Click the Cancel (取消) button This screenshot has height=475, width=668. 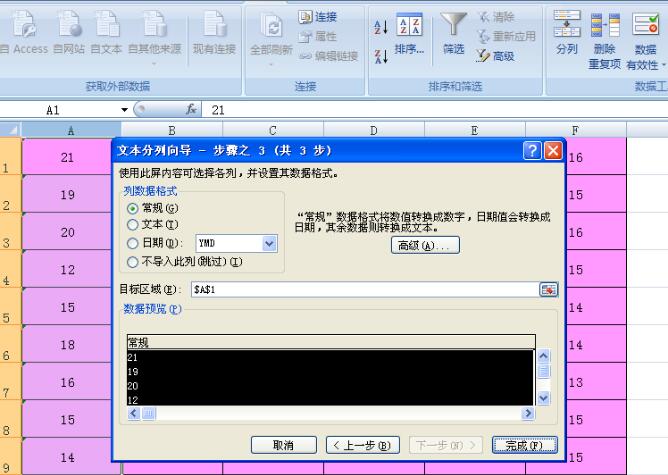[284, 445]
